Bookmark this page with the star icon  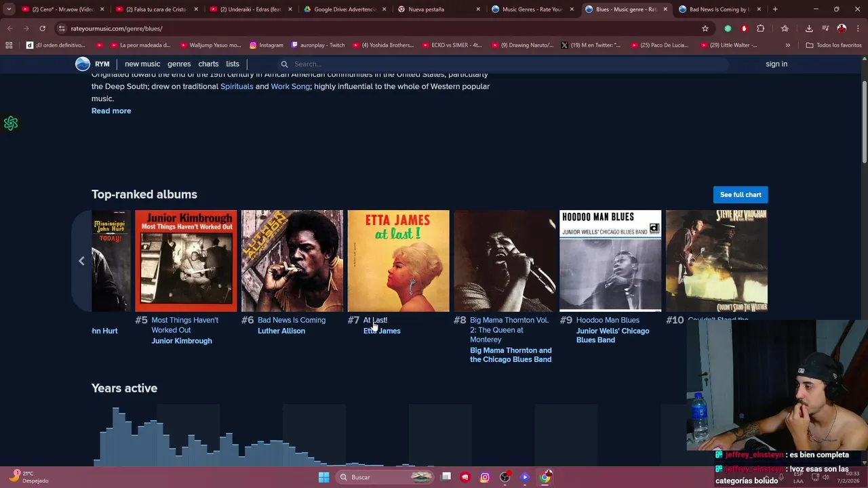(705, 28)
